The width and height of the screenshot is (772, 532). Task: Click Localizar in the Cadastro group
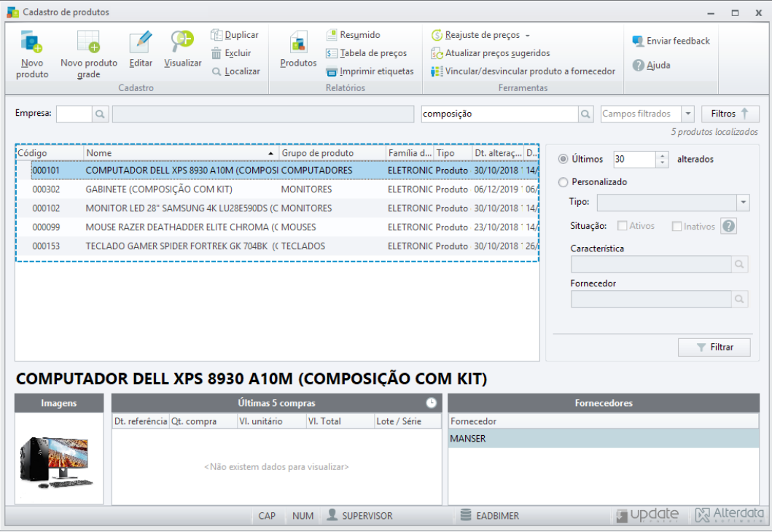(x=235, y=71)
